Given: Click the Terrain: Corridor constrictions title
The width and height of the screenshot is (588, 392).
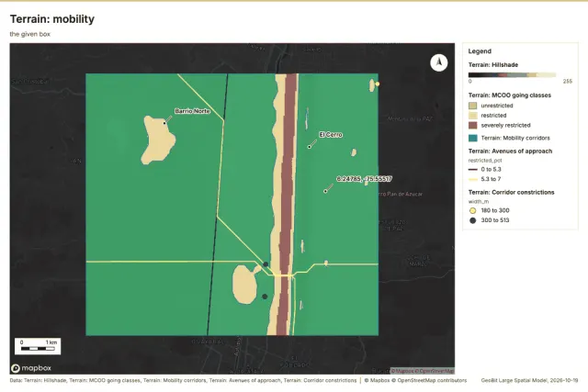Looking at the screenshot, I should pyautogui.click(x=511, y=192).
